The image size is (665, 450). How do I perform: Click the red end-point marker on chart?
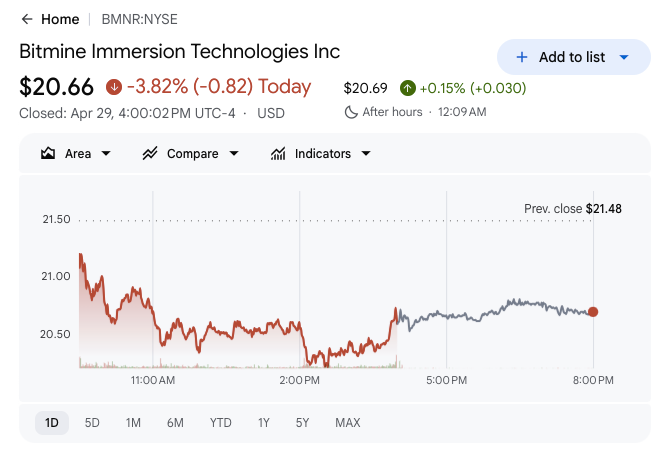click(593, 312)
